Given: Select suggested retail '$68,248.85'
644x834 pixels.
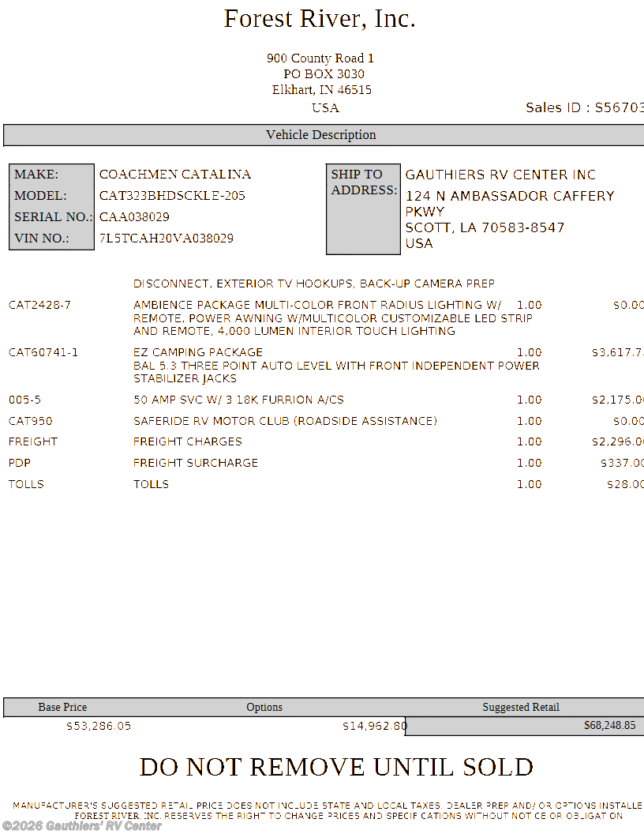Looking at the screenshot, I should [609, 725].
